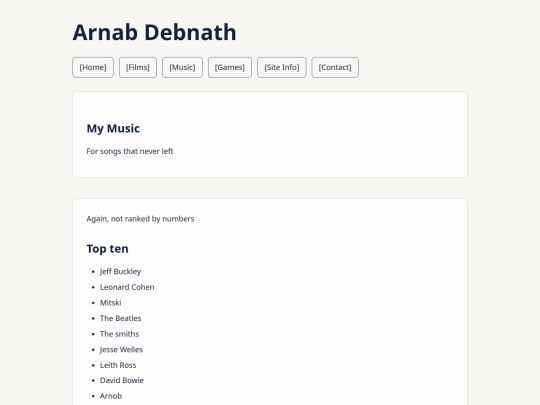Viewport: 540px width, 405px height.
Task: Click The Beatles list item
Action: pos(121,318)
